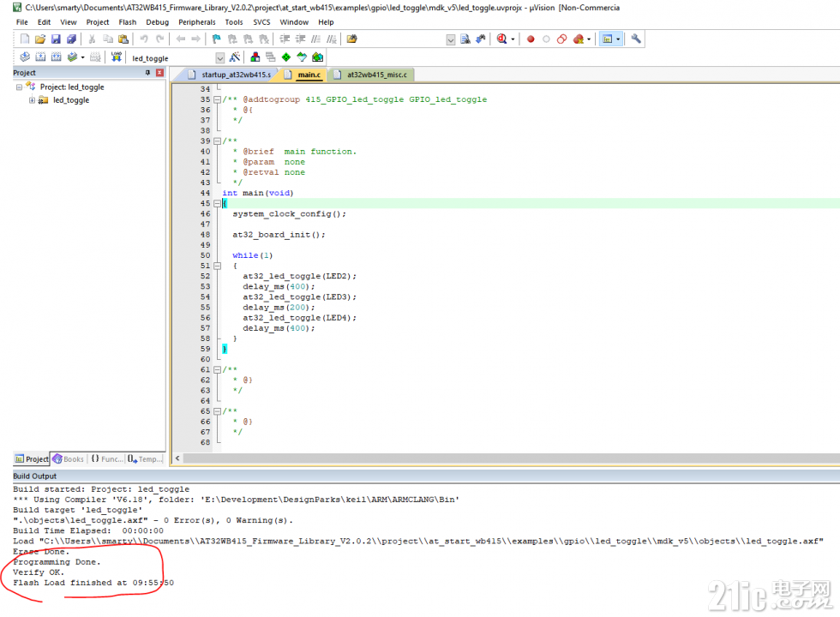Screen dimensions: 840x617
Task: Save all files with the multi-disk icon
Action: pos(71,39)
